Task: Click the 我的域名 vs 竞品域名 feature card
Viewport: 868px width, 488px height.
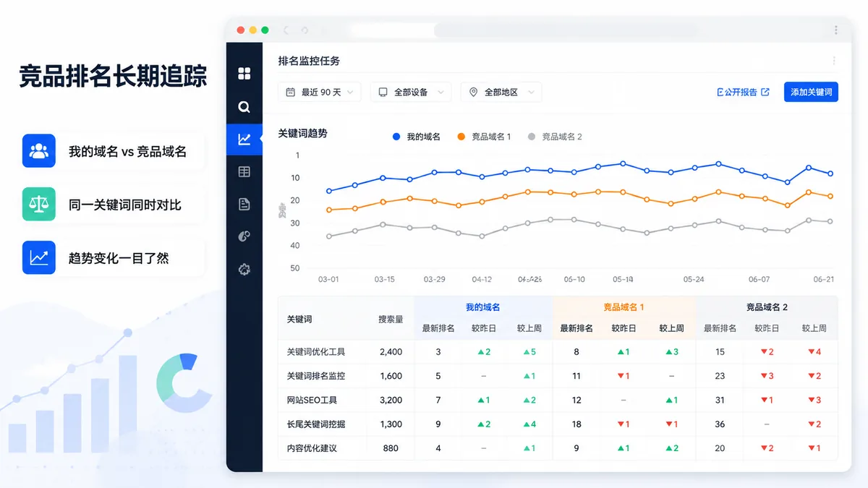Action: coord(113,151)
